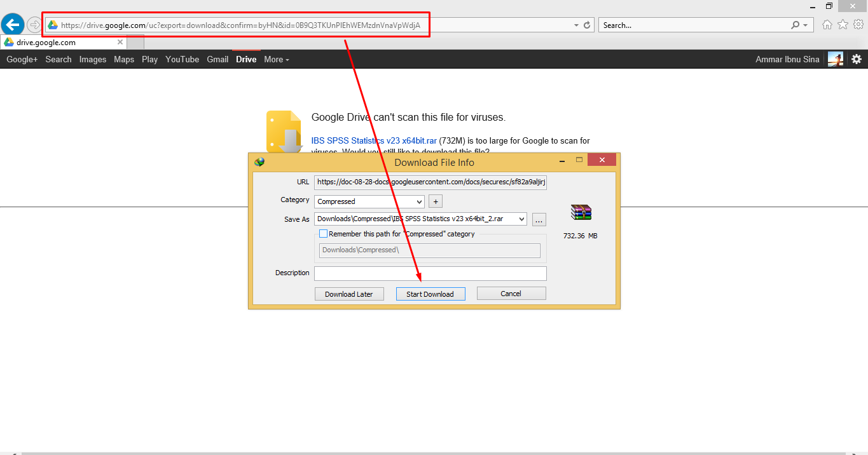The height and width of the screenshot is (455, 868).
Task: Click the account profile picture thumbnail
Action: (x=836, y=59)
